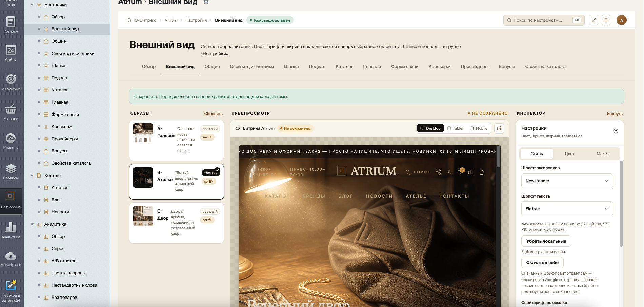Switch preview to Desktop mode
644x307 pixels.
click(x=430, y=128)
